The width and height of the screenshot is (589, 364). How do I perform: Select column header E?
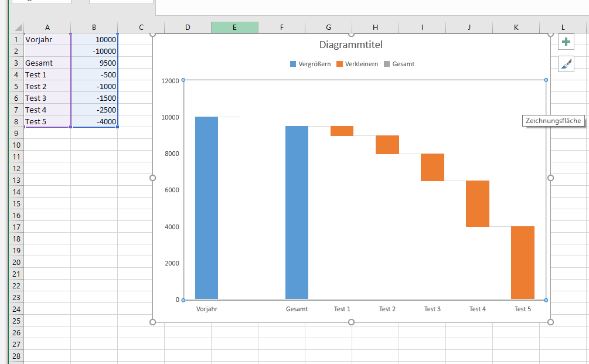tap(234, 27)
